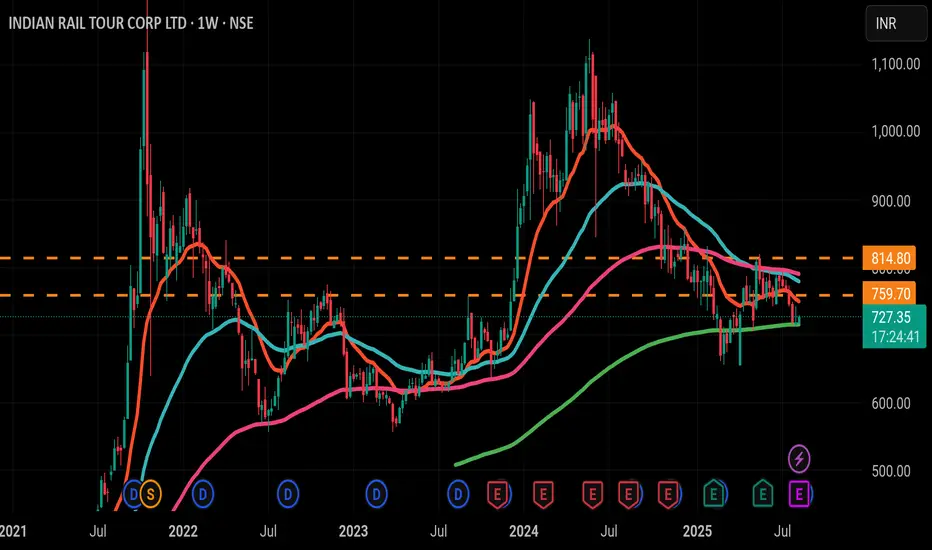Open the dividend D marker above 2023

376,494
